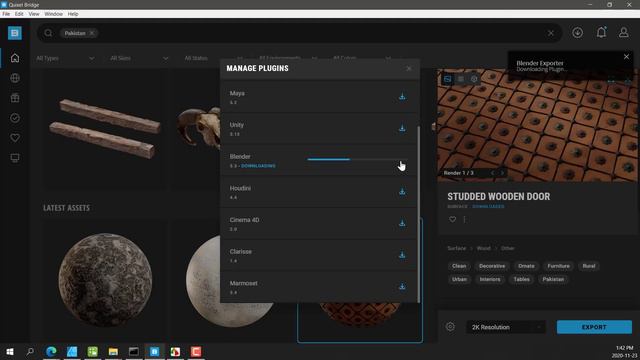Open the 2K Resolution dropdown
640x360 pixels.
click(506, 327)
